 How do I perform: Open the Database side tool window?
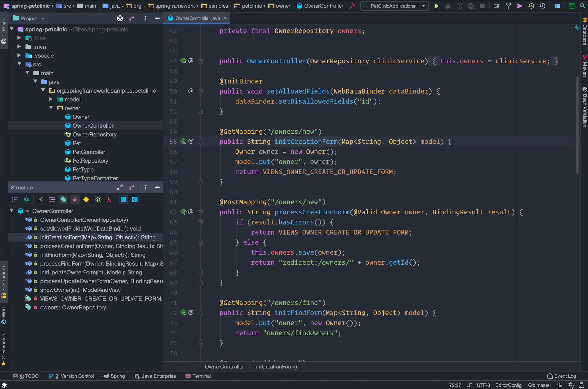pyautogui.click(x=584, y=31)
